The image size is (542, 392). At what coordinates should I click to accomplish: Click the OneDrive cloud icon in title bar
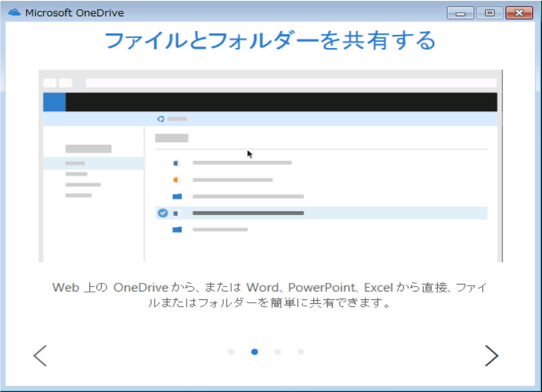coord(15,12)
